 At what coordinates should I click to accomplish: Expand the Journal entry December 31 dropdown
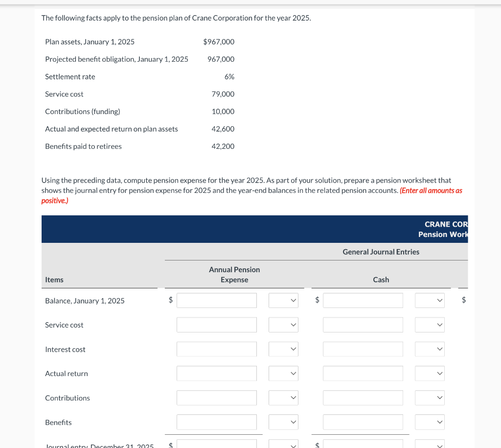coord(283,445)
